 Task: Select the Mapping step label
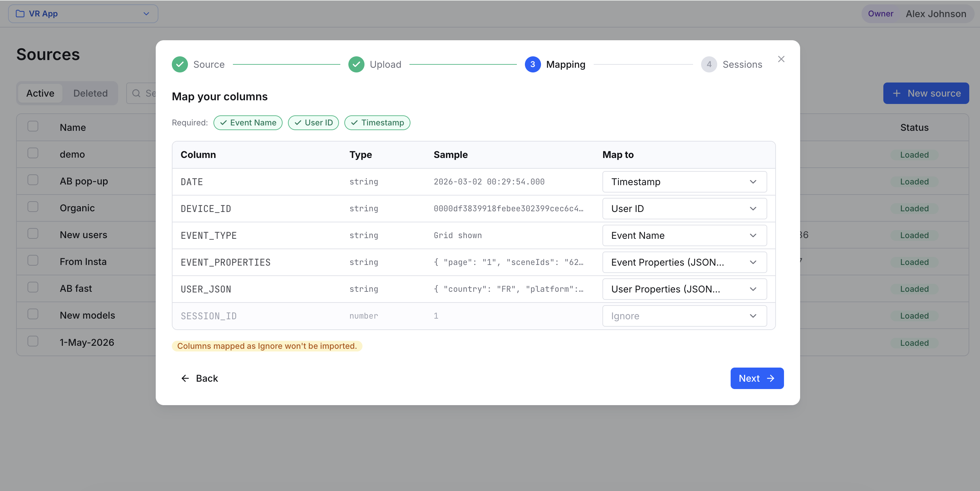566,64
